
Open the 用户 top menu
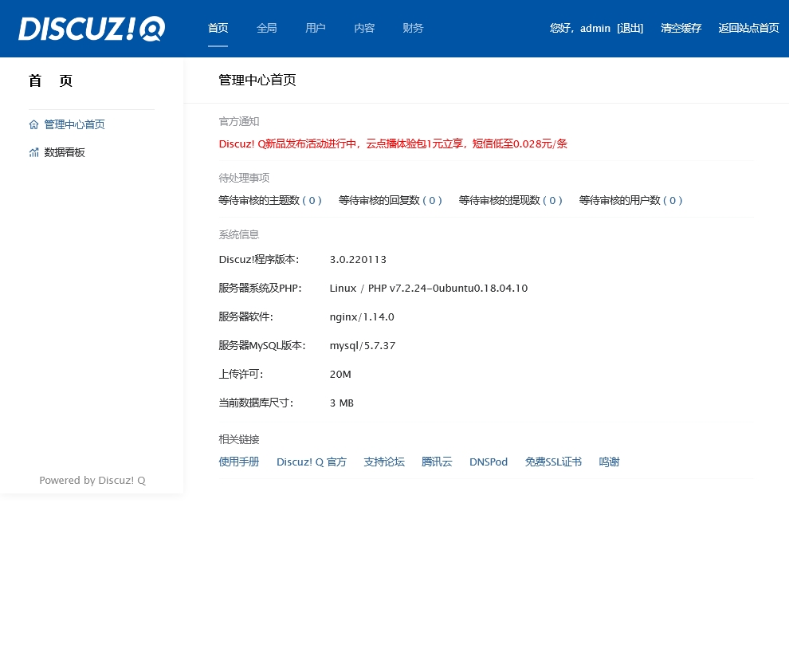click(x=316, y=29)
